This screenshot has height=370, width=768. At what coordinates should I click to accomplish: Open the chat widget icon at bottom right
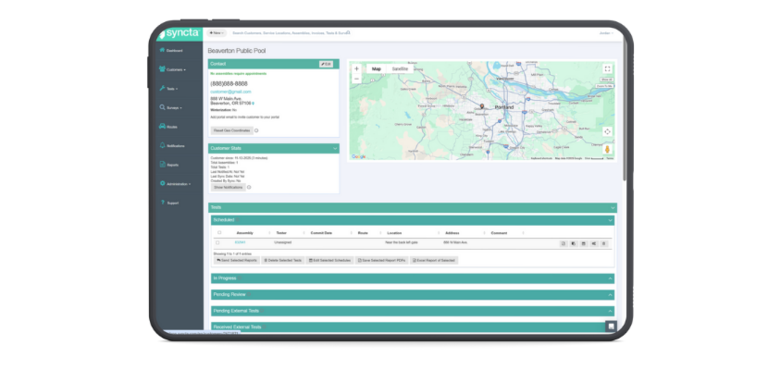point(611,326)
